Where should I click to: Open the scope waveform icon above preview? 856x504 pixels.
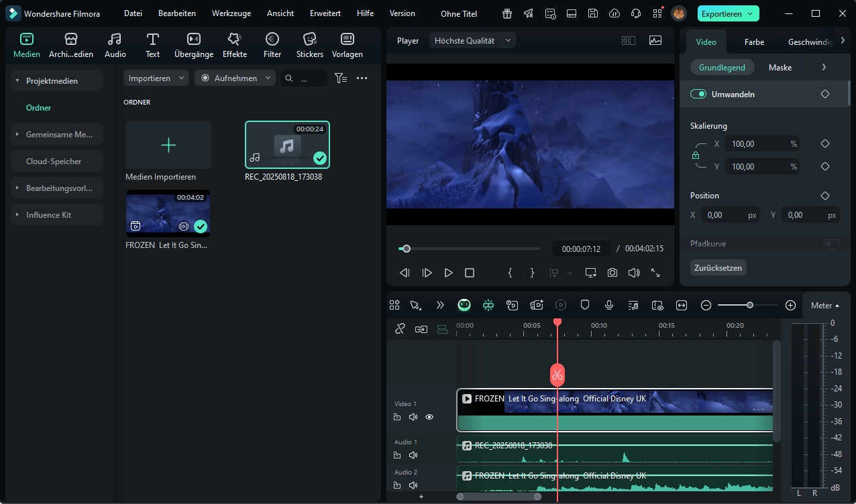(x=655, y=40)
